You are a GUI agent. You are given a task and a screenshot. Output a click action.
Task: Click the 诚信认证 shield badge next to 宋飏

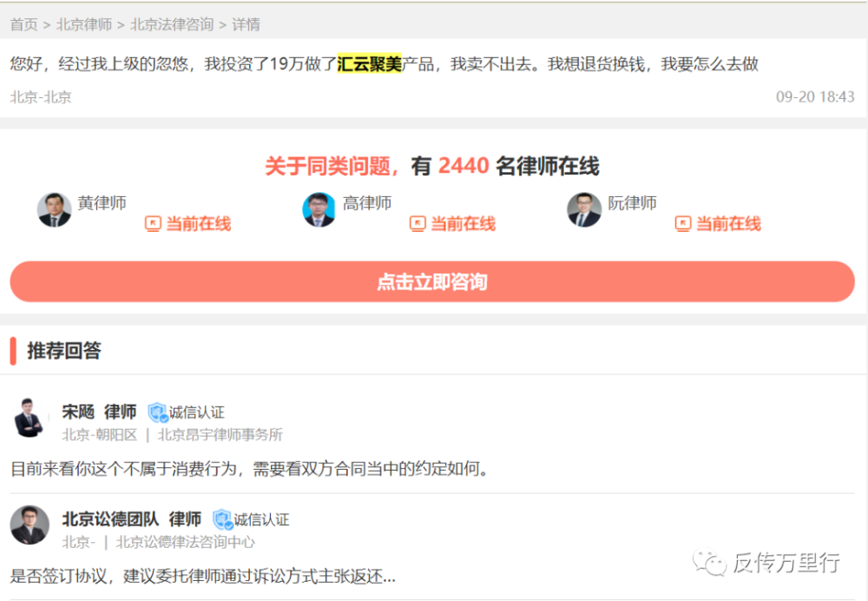tap(158, 413)
